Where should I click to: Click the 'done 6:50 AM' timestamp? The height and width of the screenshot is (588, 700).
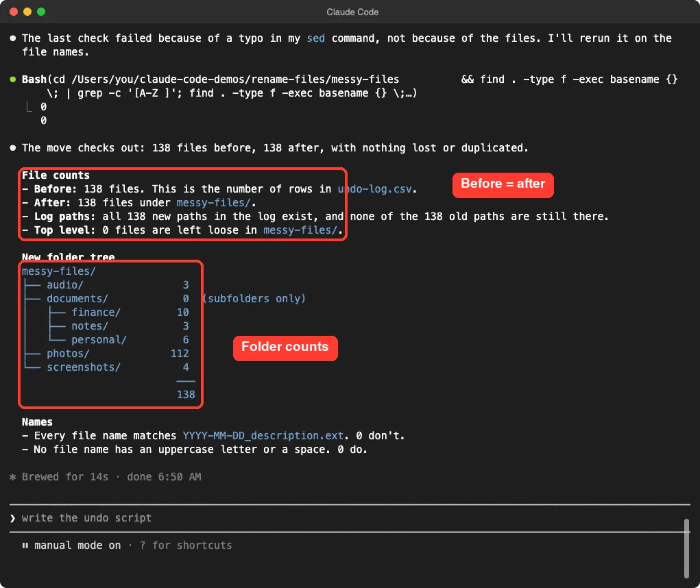(165, 477)
